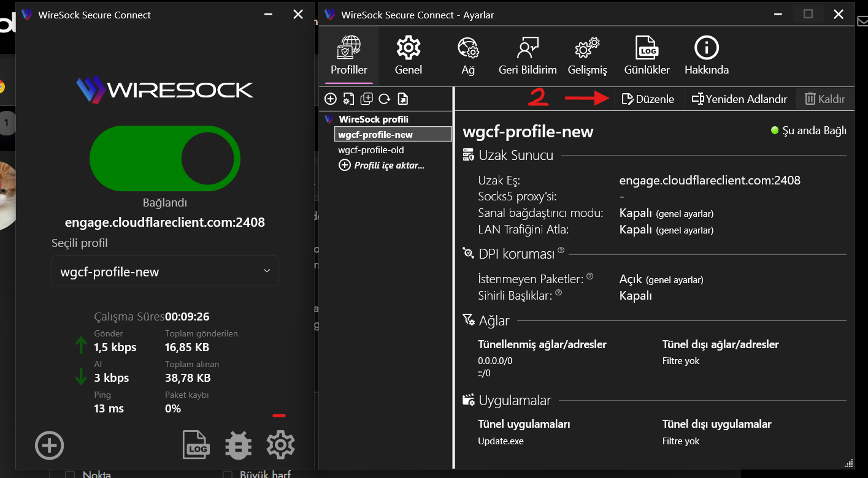Click the refresh profiles icon

pyautogui.click(x=385, y=99)
